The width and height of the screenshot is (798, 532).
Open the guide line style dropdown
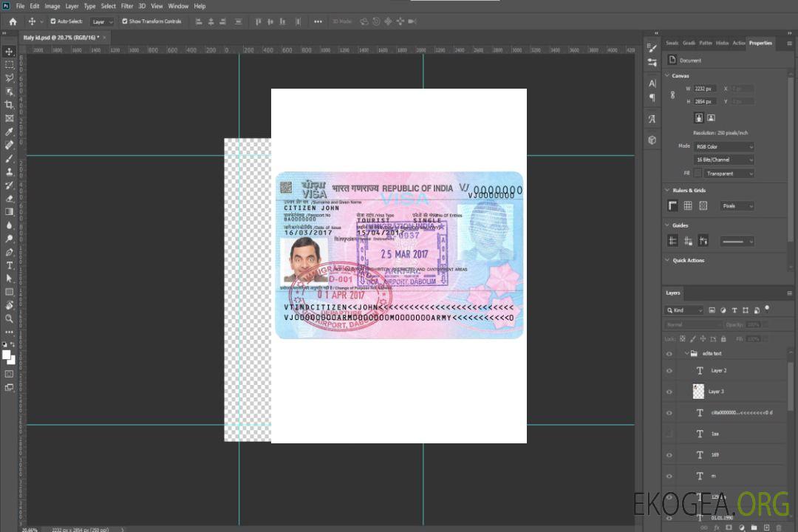tap(737, 242)
